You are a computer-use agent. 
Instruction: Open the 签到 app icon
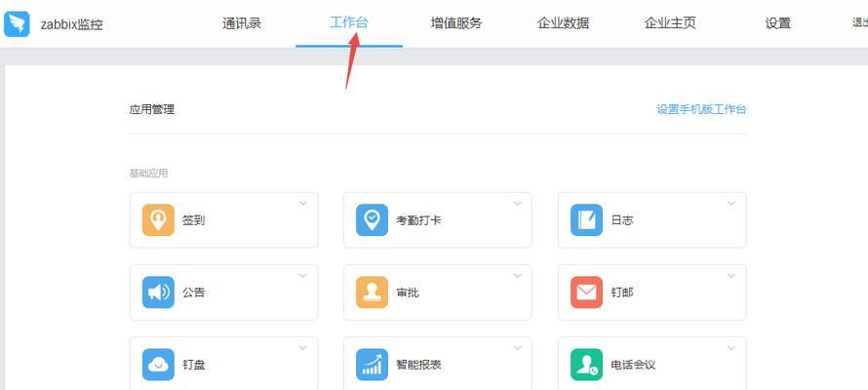158,220
